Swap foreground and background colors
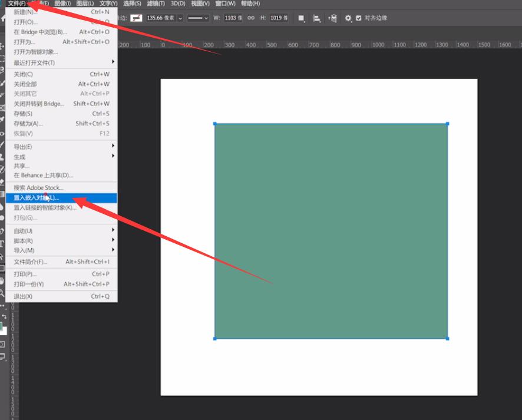Screen dimensions: 522x420 tap(4, 316)
